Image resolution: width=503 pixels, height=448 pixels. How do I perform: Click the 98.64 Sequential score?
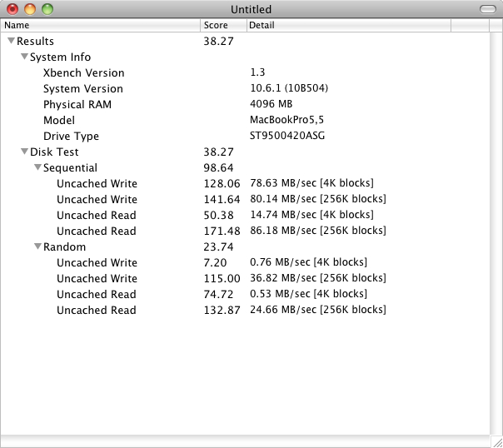click(x=218, y=167)
